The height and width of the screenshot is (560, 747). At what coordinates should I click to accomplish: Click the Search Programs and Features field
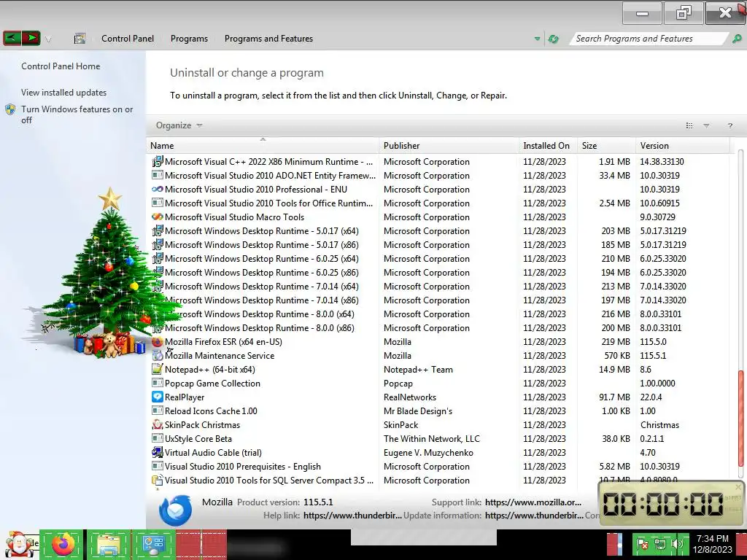[649, 39]
